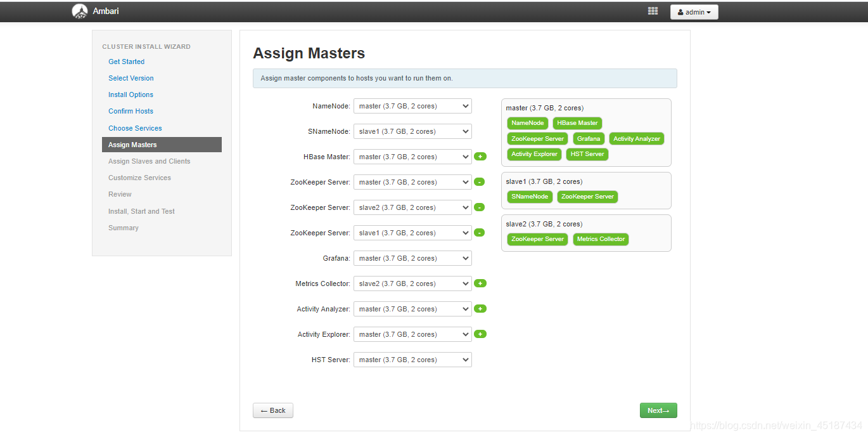
Task: Open the HBase Master host dropdown
Action: (x=412, y=157)
